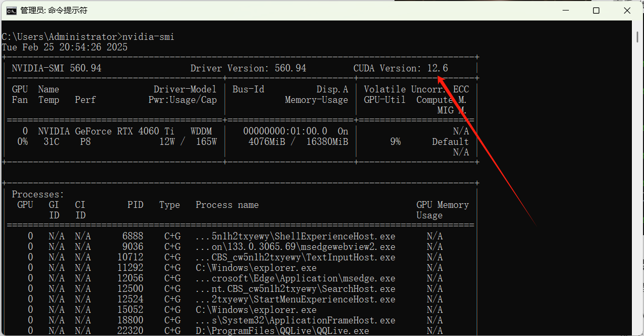Click the timestamp line 'Tue Feb 25 20:54:26 2025'
644x336 pixels.
[65, 47]
